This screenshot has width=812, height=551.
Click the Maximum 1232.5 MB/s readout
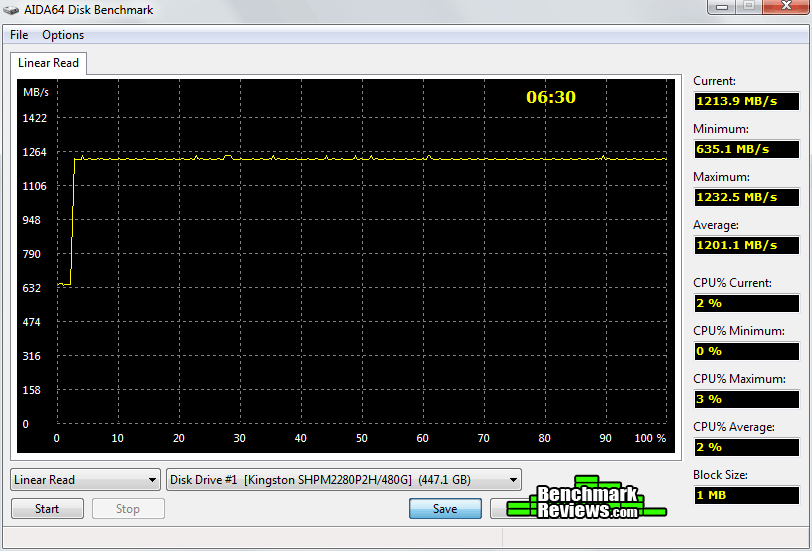click(x=747, y=197)
